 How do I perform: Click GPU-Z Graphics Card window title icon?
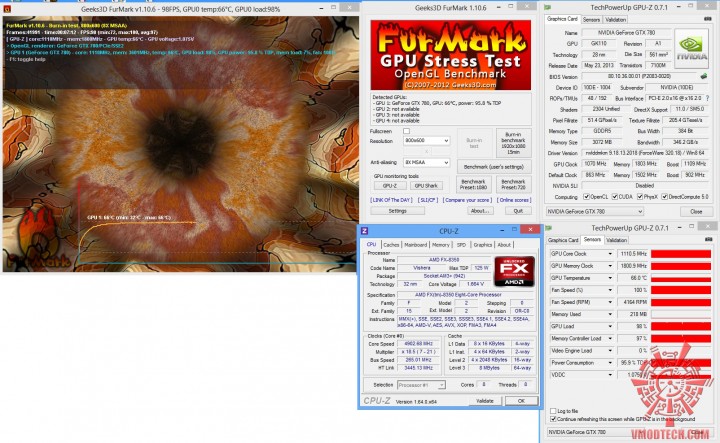click(547, 7)
